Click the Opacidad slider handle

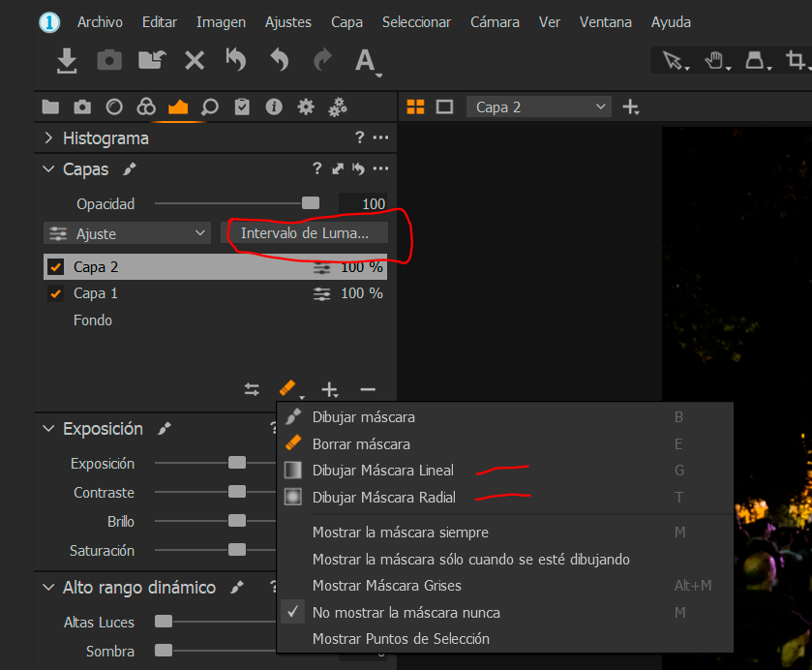click(311, 203)
